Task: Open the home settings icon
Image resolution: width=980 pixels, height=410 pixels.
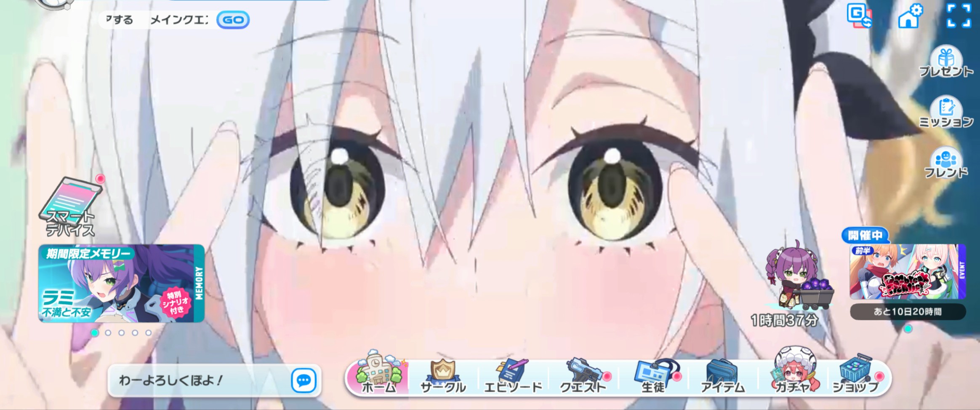Action: point(909,16)
